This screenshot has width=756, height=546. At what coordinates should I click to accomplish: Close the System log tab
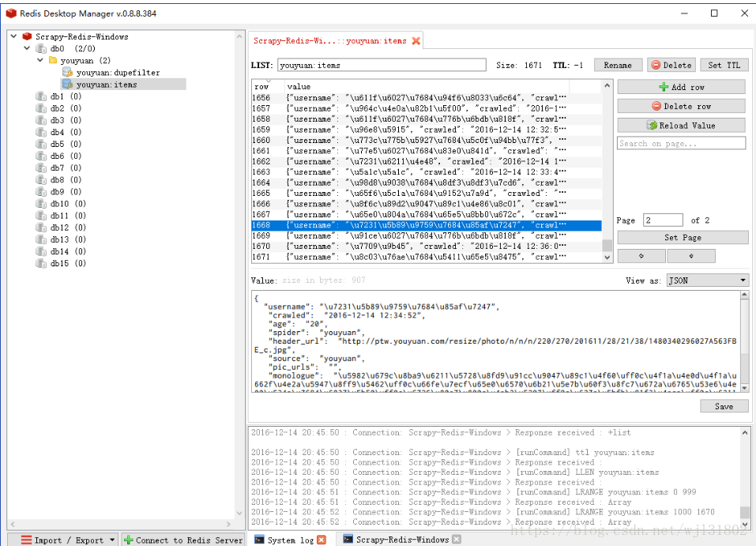click(322, 540)
